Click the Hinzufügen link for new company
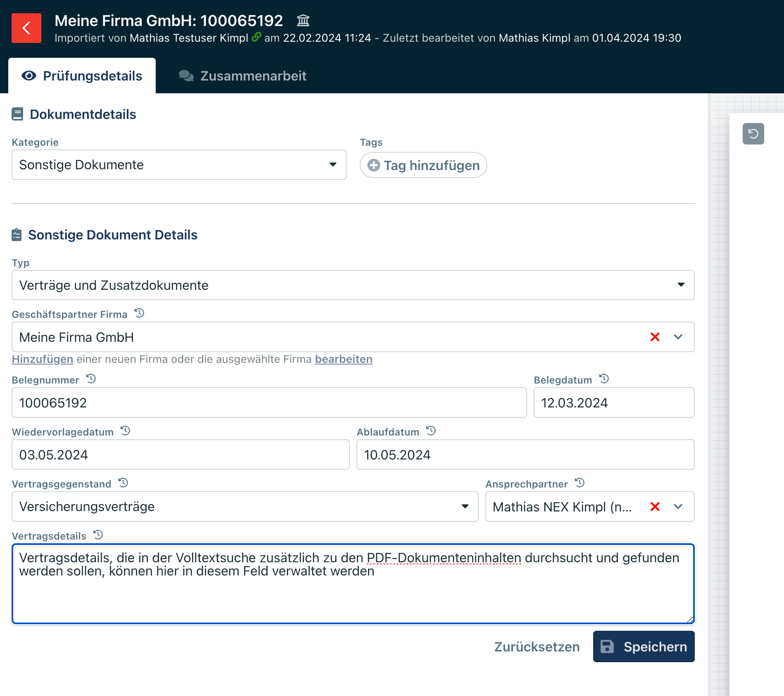 (x=43, y=359)
